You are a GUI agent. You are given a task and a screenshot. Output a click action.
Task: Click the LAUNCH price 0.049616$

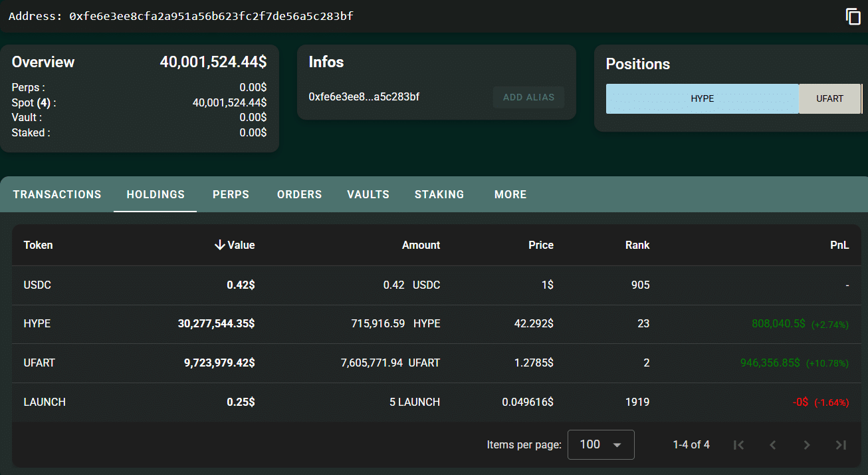click(528, 402)
